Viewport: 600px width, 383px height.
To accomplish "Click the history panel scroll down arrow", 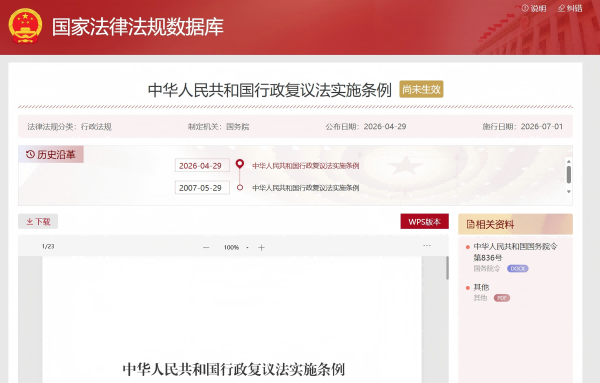I will tap(569, 191).
